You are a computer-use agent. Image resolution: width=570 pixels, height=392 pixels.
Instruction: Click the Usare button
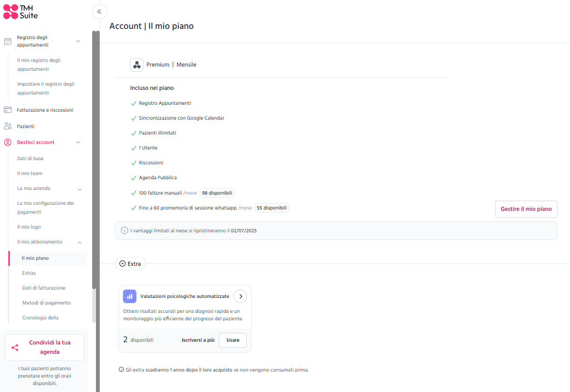pyautogui.click(x=233, y=340)
